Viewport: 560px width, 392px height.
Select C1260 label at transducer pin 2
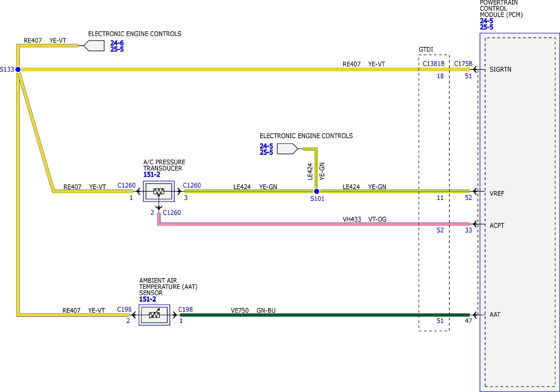172,212
